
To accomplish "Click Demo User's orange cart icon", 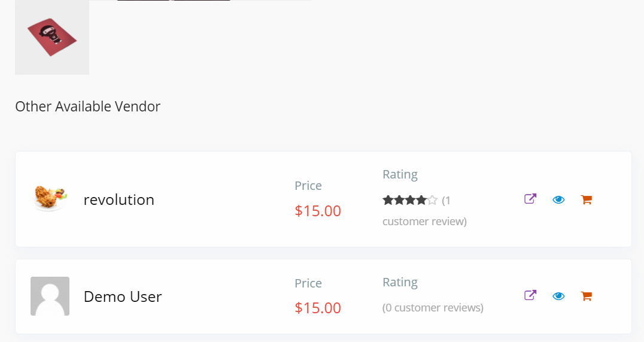I will [x=586, y=296].
